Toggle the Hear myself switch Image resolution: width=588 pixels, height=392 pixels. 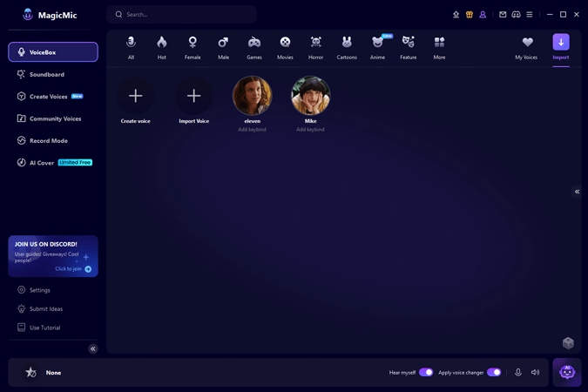(426, 372)
